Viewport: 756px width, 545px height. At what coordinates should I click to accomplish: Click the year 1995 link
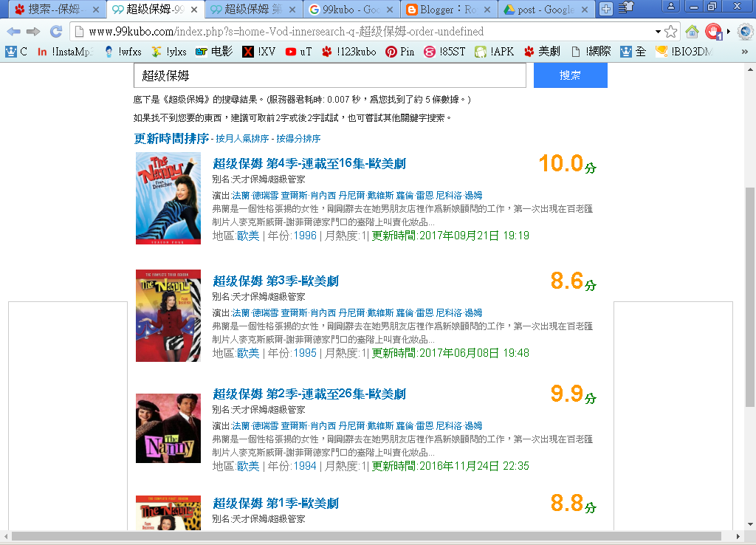[305, 354]
